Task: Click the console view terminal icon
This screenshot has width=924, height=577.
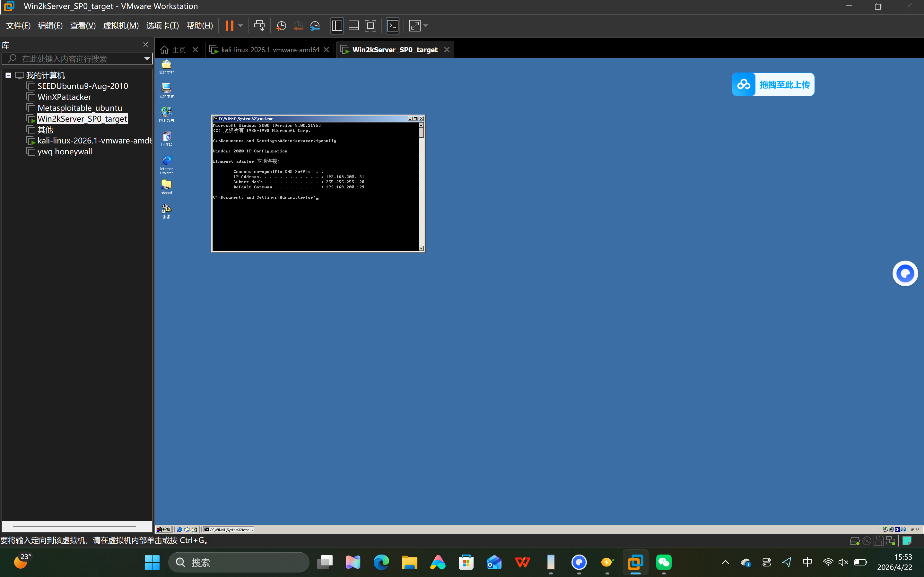Action: click(392, 26)
